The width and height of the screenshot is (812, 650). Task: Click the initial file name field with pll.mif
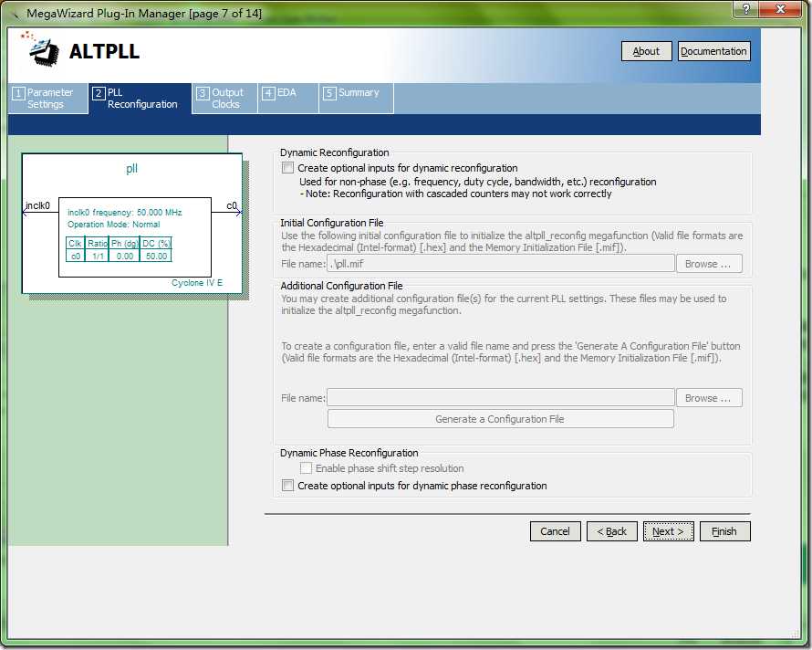[500, 264]
